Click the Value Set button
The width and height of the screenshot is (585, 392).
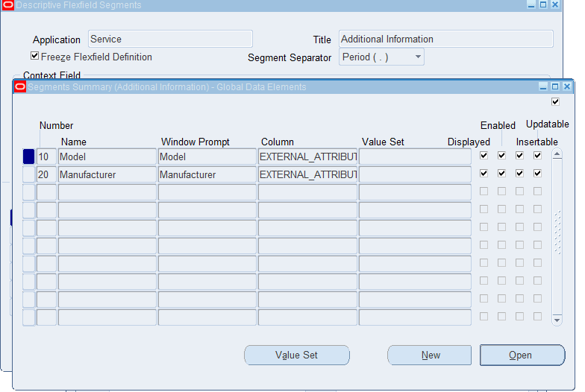(297, 355)
